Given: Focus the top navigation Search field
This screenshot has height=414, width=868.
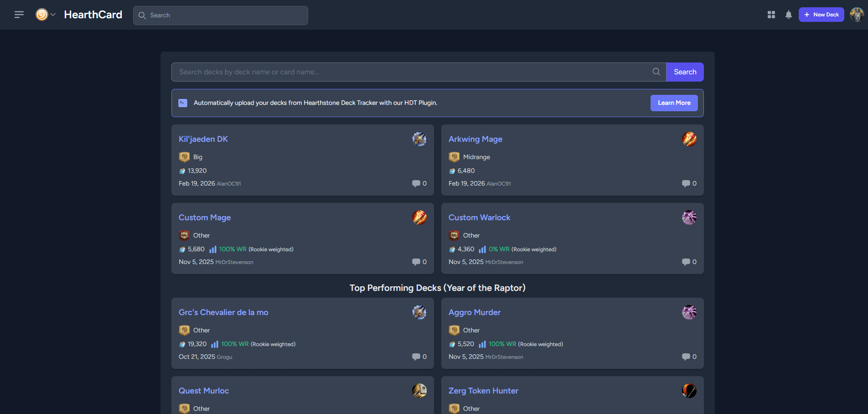Looking at the screenshot, I should click(x=221, y=16).
